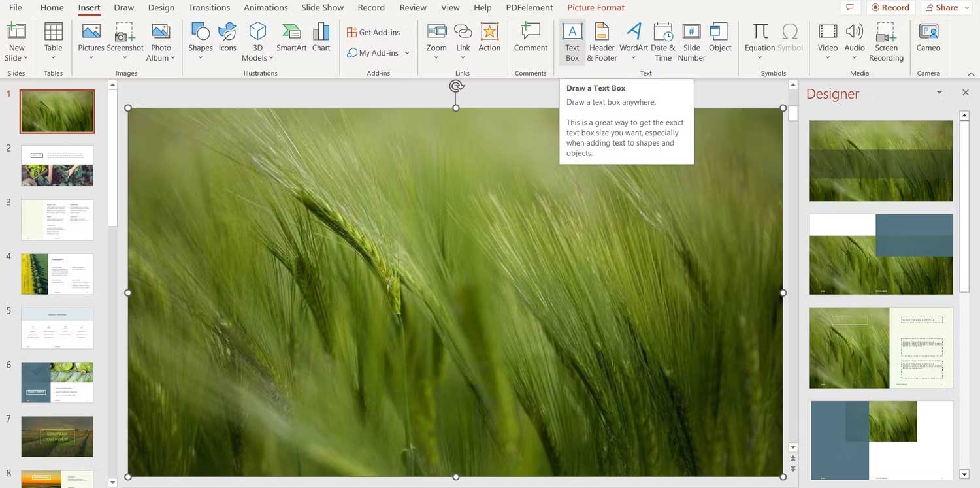Select the Screenshot tool

click(x=125, y=39)
